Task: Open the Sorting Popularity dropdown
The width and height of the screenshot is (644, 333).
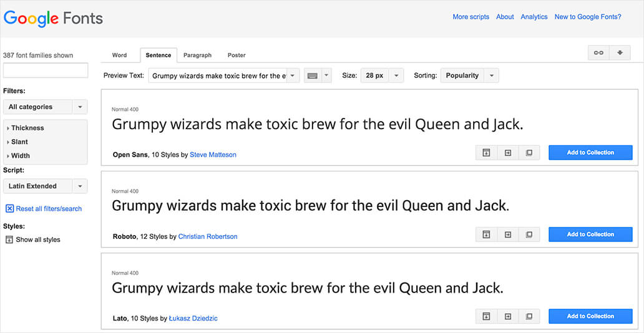Action: [x=470, y=76]
